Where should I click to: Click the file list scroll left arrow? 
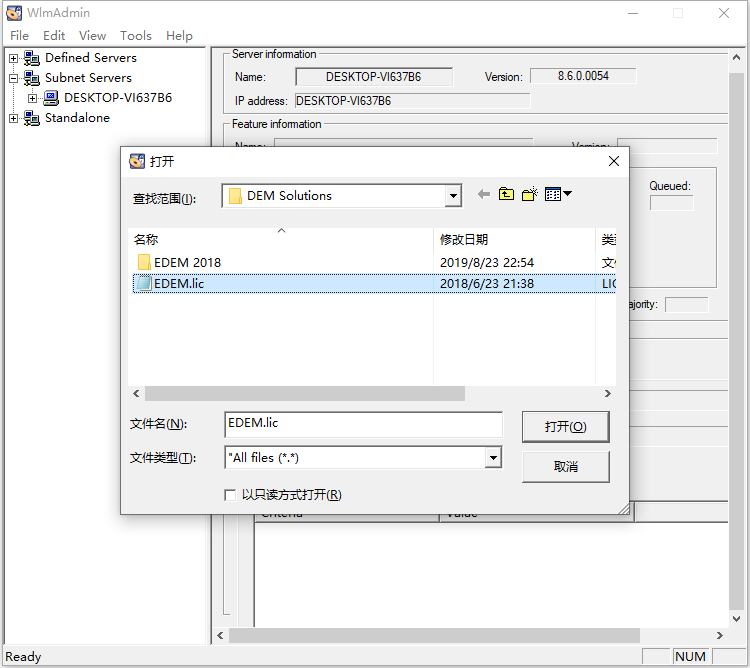point(136,394)
